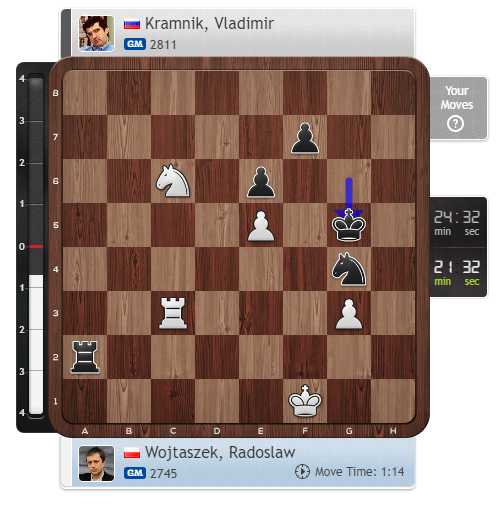Open Kramnik, Vladimir player name
Image resolution: width=499 pixels, height=505 pixels.
tap(209, 24)
